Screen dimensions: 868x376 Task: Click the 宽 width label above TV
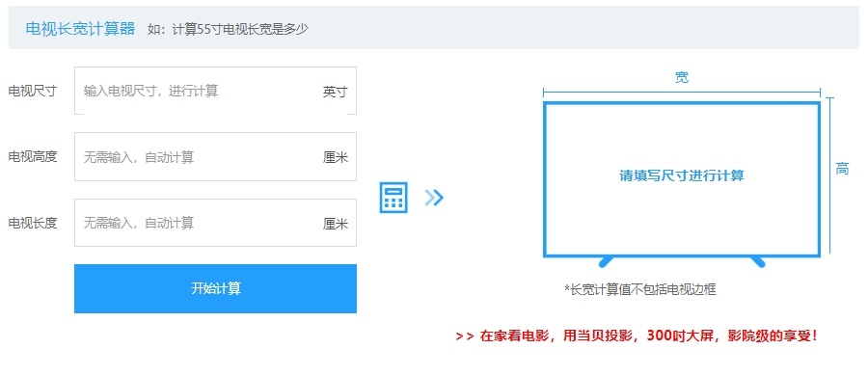(682, 77)
